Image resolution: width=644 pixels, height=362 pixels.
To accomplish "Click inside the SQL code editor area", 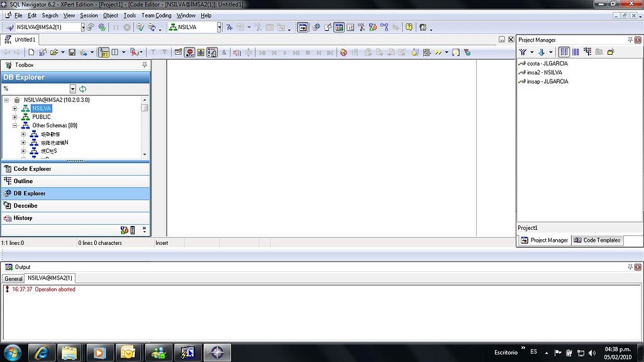I will [x=321, y=148].
